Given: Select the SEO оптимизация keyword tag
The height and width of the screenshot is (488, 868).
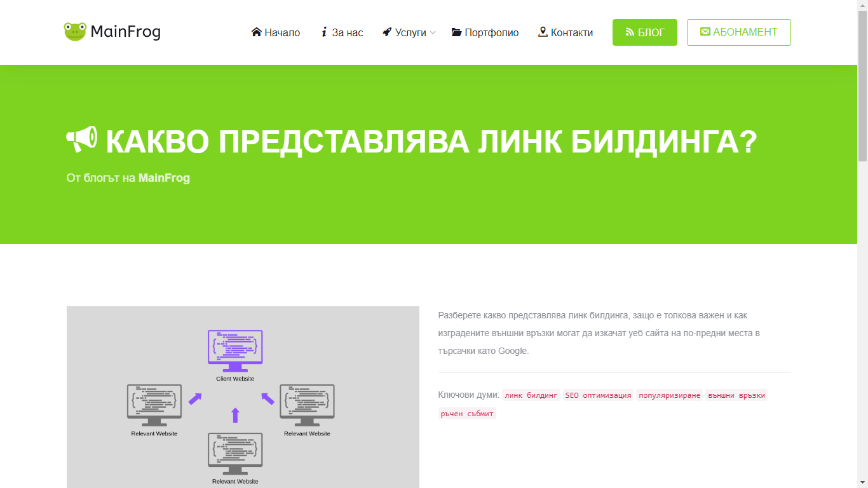Looking at the screenshot, I should tap(598, 395).
